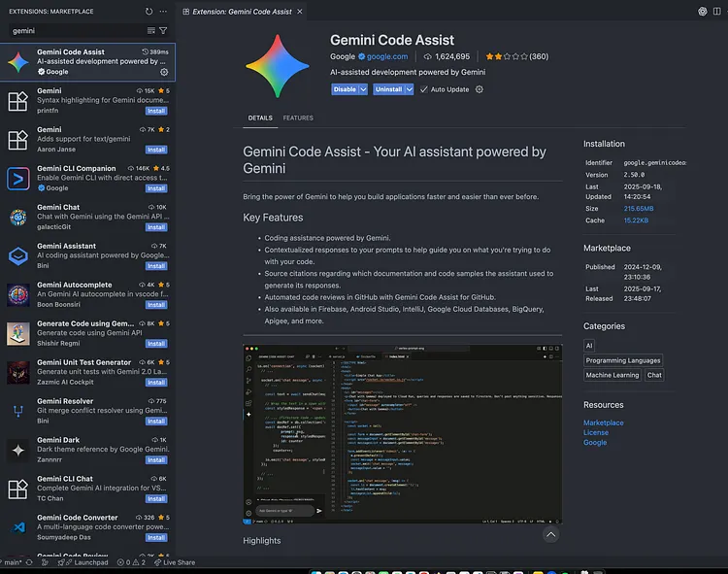Select the Machine Learning category tag
The image size is (728, 574).
(x=612, y=375)
